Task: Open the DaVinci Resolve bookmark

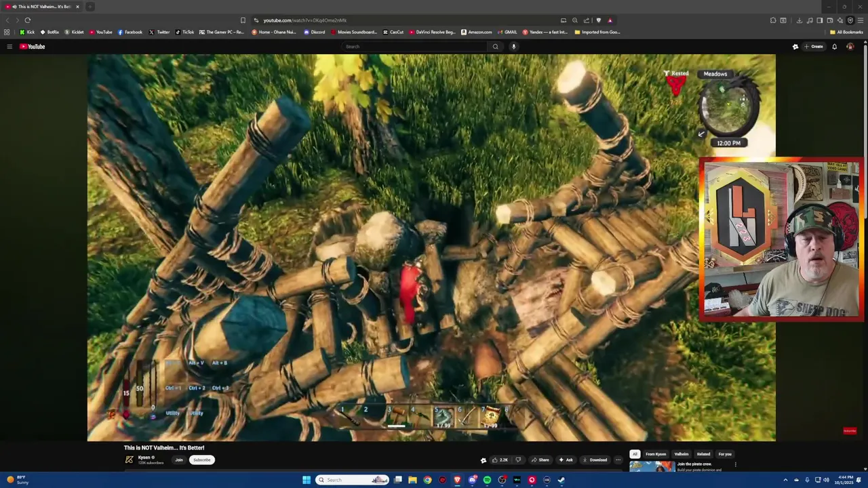Action: tap(432, 32)
